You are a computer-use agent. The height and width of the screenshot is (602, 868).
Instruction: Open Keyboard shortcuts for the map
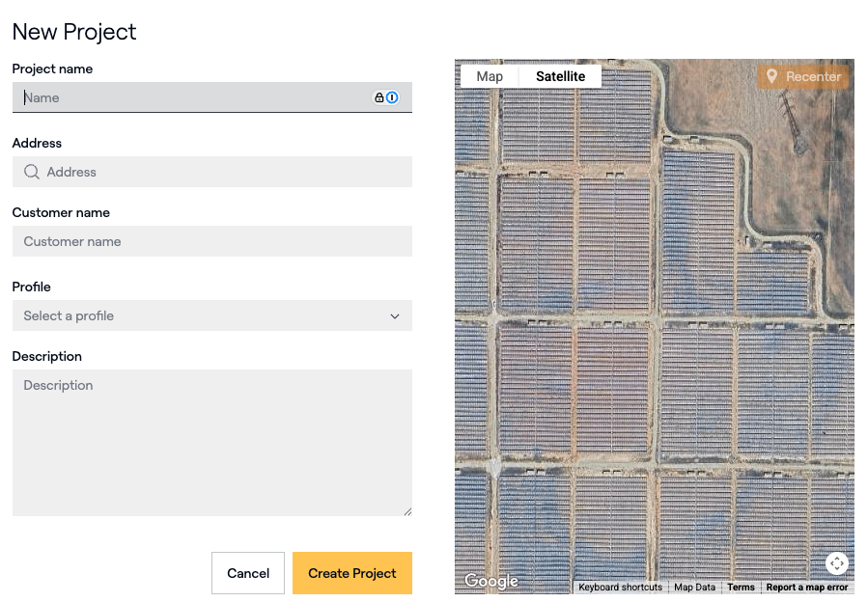pyautogui.click(x=620, y=588)
